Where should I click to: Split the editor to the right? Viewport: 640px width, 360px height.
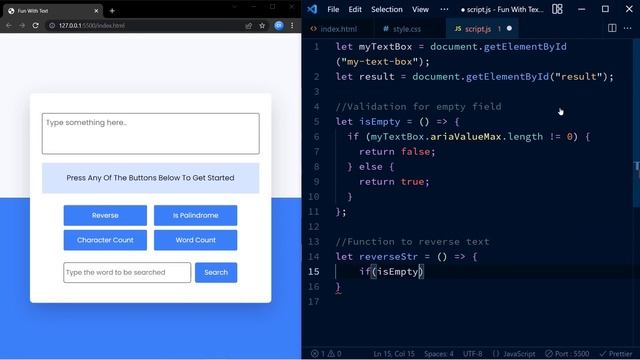(612, 28)
